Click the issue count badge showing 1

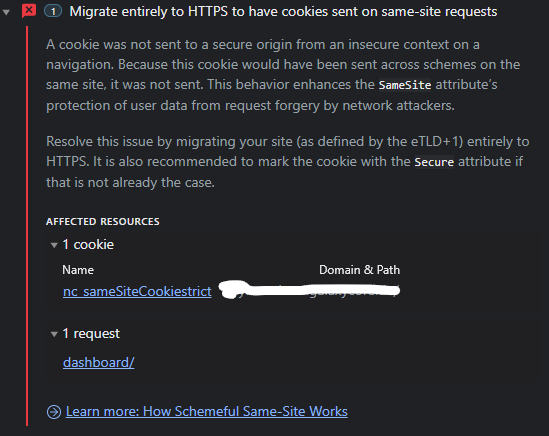(x=53, y=12)
